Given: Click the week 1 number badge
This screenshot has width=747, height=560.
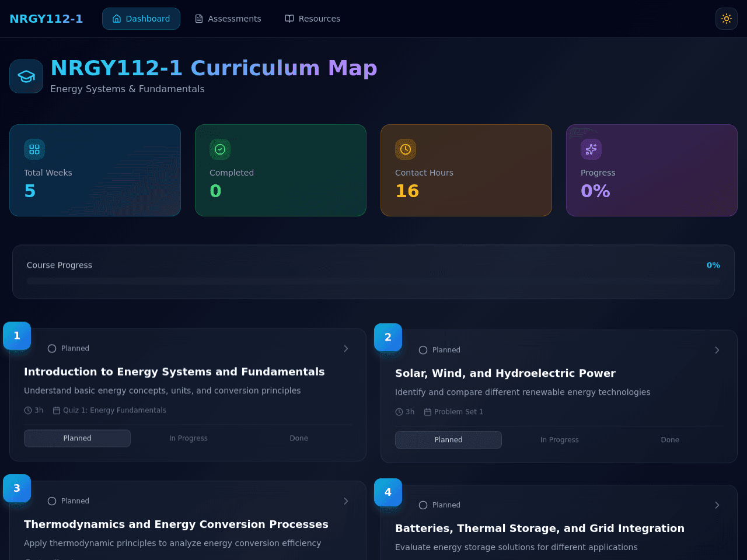Looking at the screenshot, I should (17, 336).
